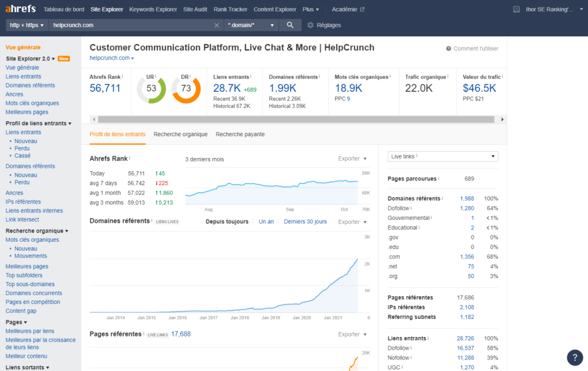Go to Site Audit
588x371 pixels.
[195, 9]
